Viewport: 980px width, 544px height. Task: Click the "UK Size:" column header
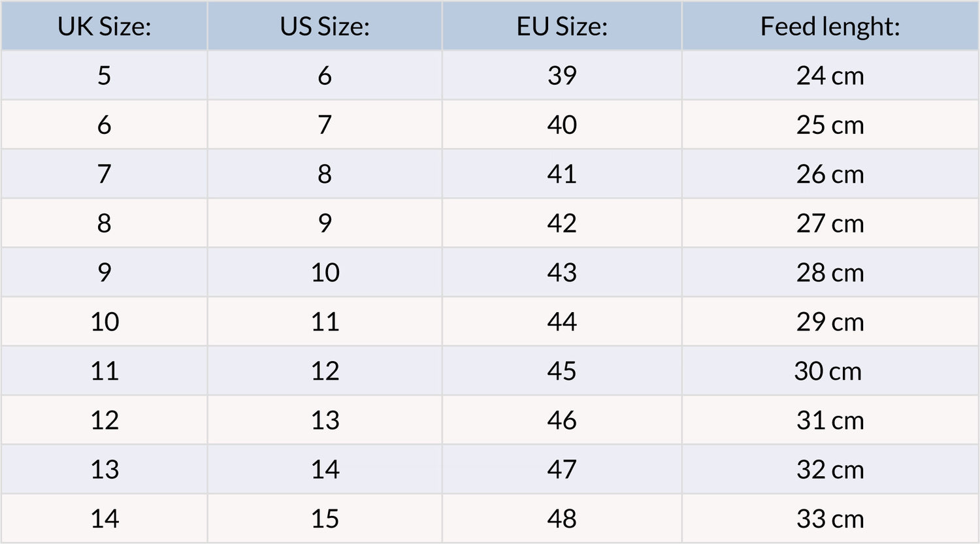[105, 27]
